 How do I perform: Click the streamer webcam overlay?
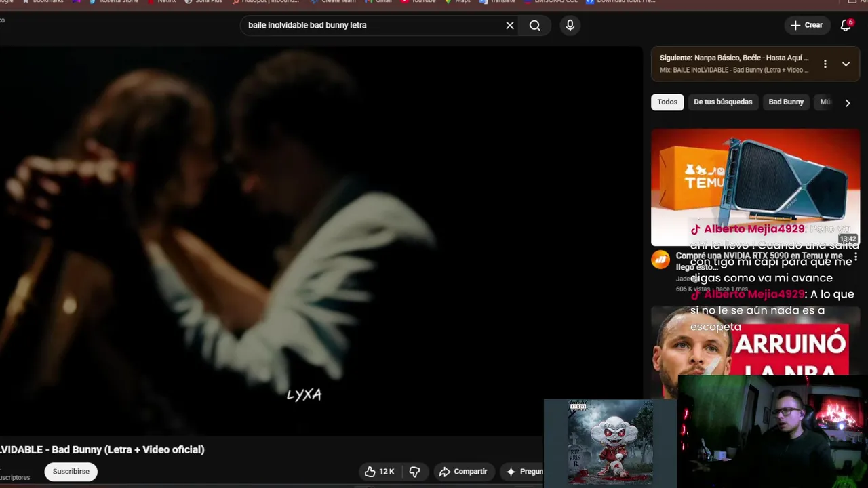[773, 432]
